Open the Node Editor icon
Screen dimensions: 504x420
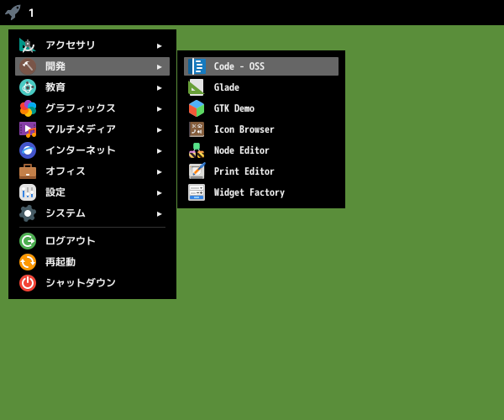coord(197,150)
